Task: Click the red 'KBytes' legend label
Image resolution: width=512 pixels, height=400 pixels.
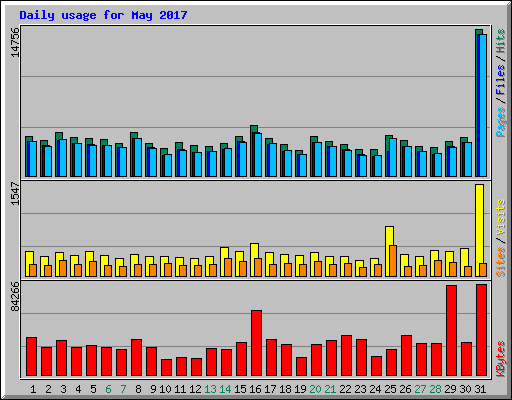Action: [x=500, y=359]
